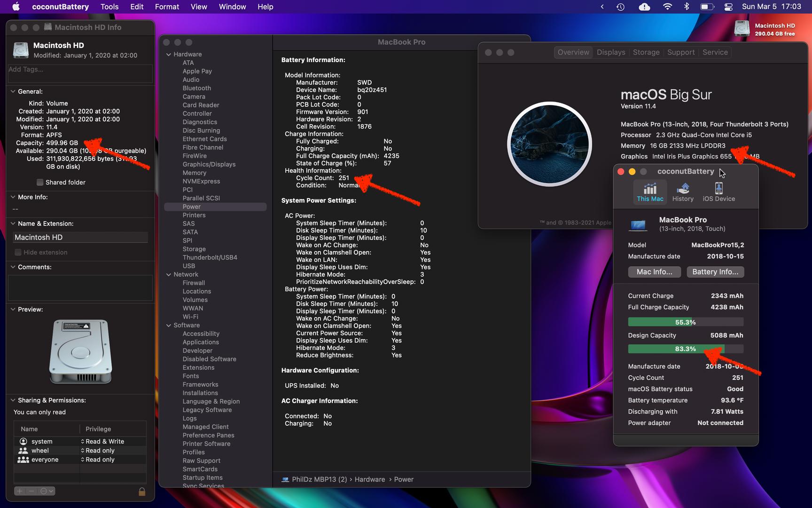Click the lock icon in Info window

tap(142, 492)
